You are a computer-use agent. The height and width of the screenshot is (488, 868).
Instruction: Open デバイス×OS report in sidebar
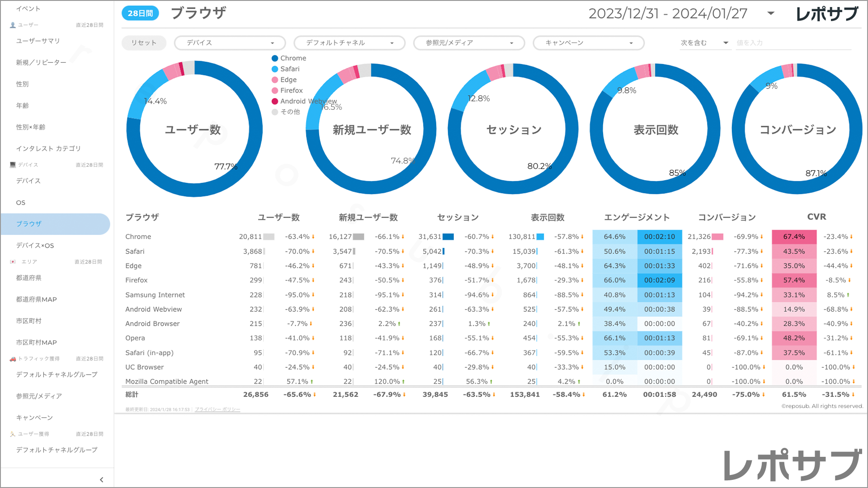35,246
